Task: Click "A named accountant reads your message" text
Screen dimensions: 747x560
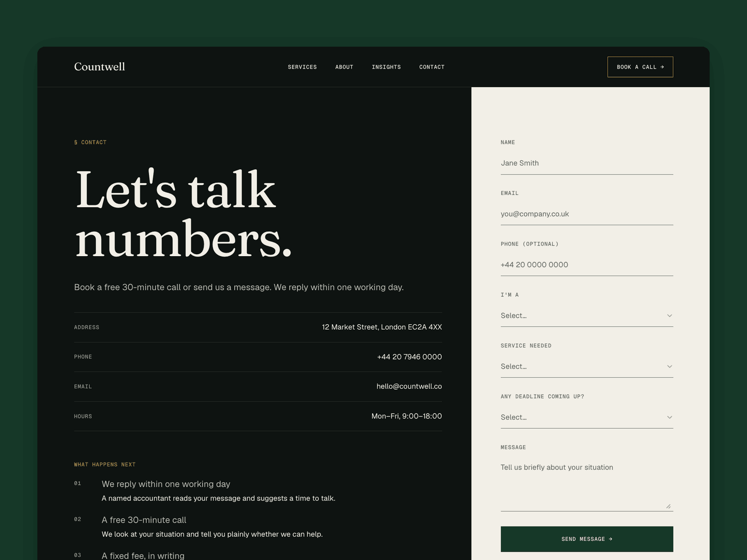Action: (x=218, y=498)
